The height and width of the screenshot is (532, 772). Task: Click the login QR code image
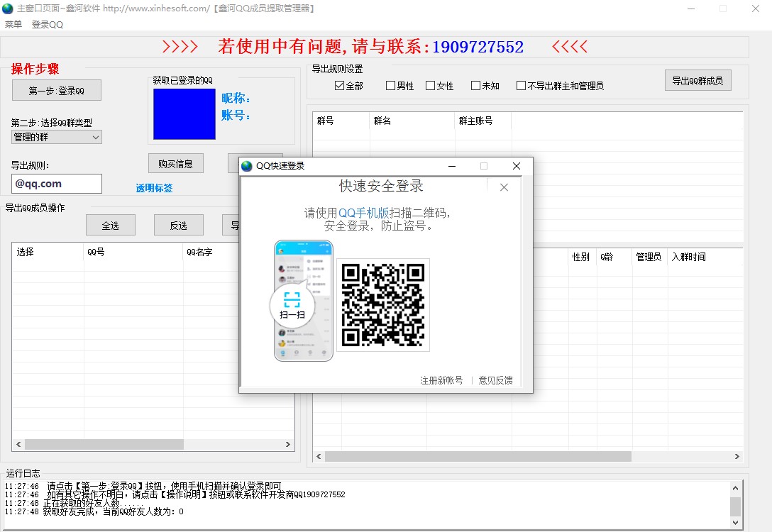coord(383,305)
